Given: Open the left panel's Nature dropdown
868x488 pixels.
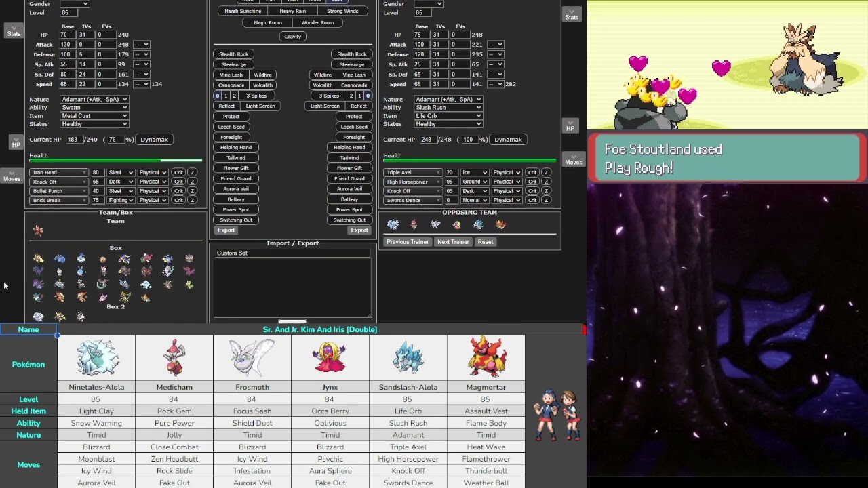Looking at the screenshot, I should [94, 100].
